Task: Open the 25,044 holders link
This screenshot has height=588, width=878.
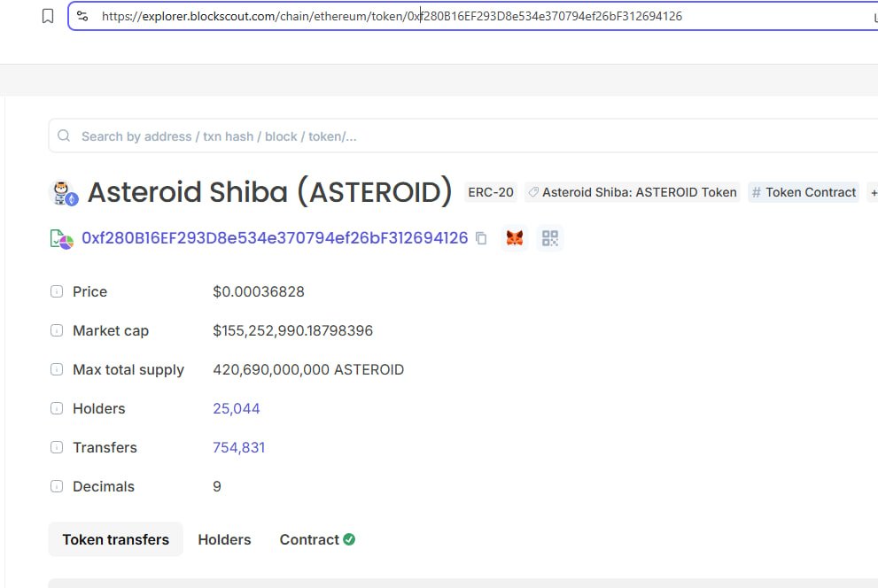Action: point(237,408)
